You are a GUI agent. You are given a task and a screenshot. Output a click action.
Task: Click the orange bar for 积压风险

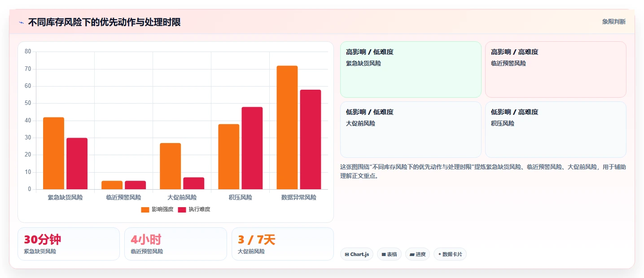click(229, 157)
